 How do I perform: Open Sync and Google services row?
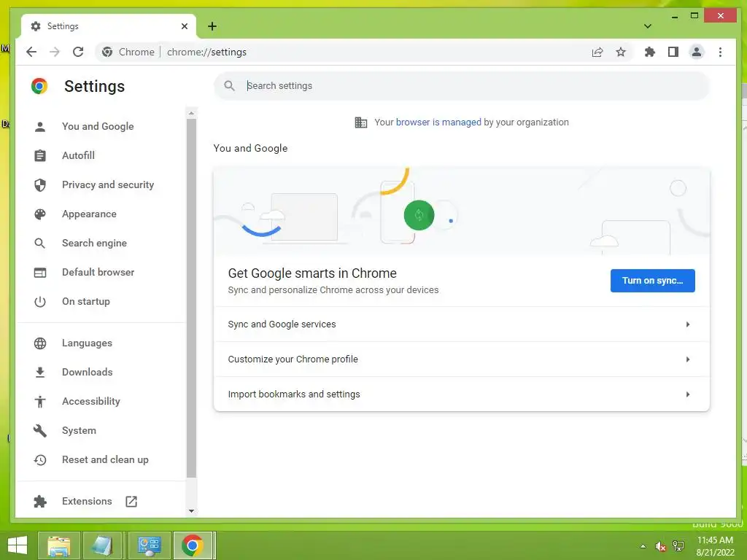461,324
